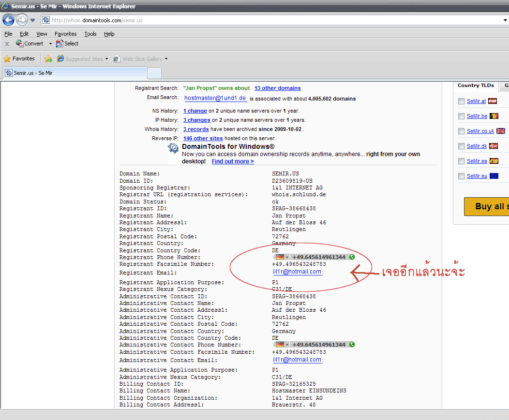Image resolution: width=509 pixels, height=420 pixels.
Task: Click the Select toolbar button
Action: (67, 43)
